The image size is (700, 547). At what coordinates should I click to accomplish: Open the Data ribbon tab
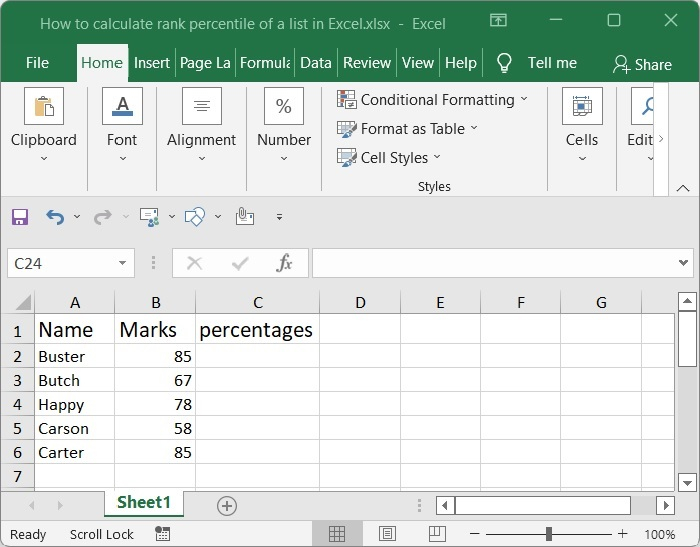pos(315,63)
